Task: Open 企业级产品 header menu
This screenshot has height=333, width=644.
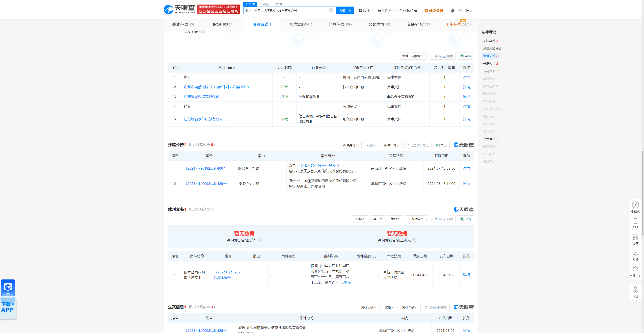Action: [409, 10]
